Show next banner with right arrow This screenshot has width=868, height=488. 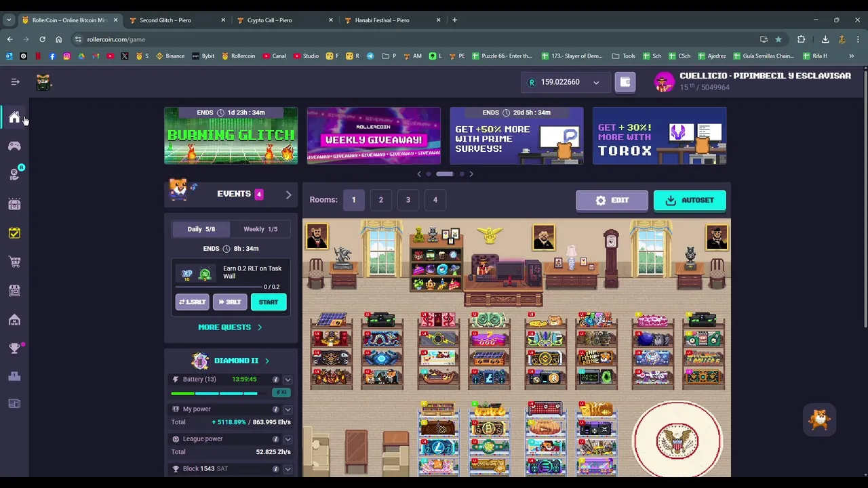pos(471,174)
